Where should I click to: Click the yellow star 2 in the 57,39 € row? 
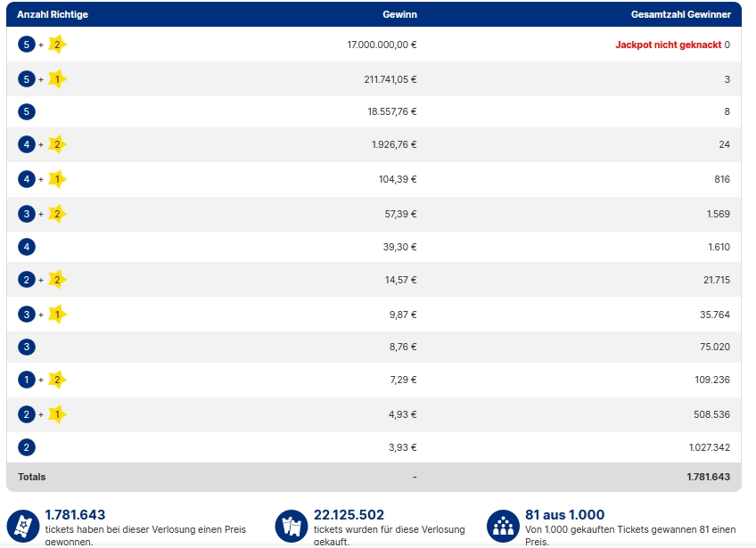point(57,214)
